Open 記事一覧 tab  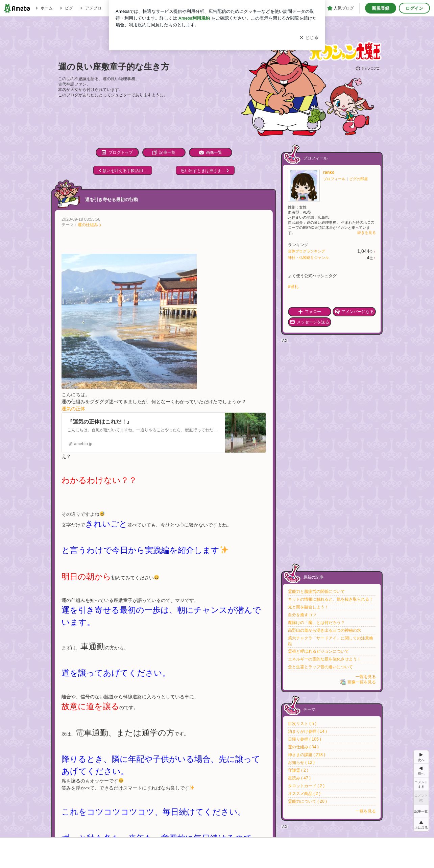164,152
